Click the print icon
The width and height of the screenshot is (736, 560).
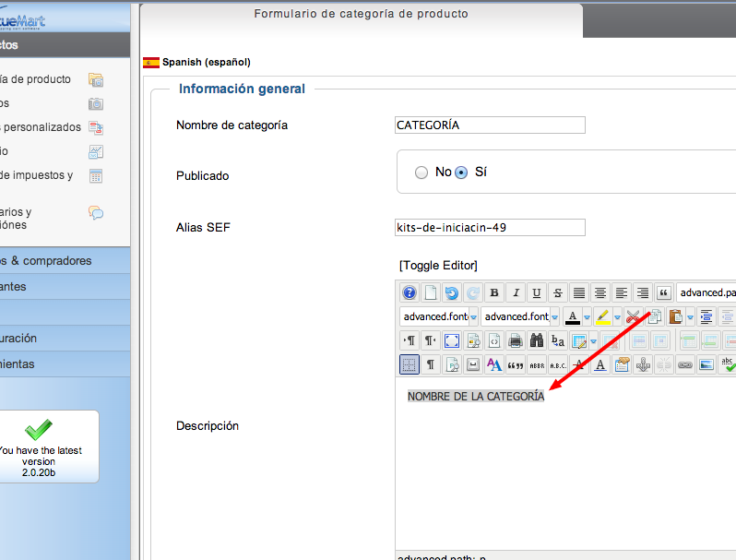[516, 340]
